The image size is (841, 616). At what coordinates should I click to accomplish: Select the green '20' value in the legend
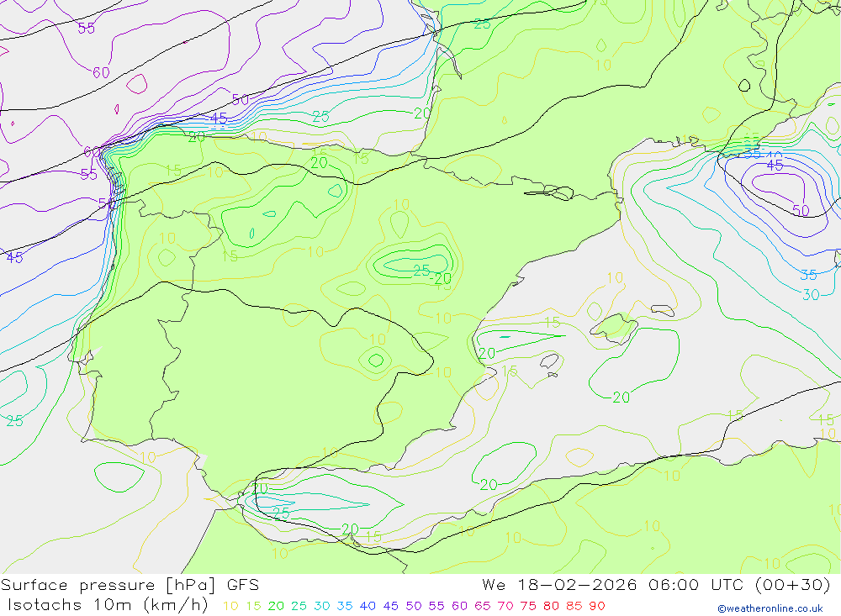coord(276,607)
